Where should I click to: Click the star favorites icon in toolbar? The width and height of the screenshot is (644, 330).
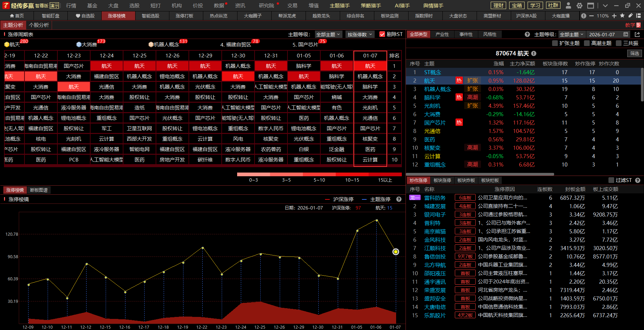click(x=623, y=16)
